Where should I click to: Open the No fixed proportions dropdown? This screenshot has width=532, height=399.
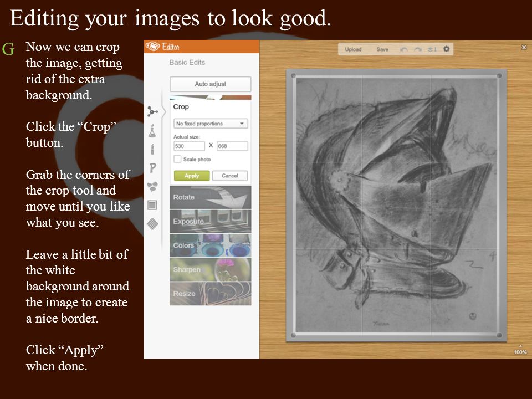pyautogui.click(x=211, y=124)
